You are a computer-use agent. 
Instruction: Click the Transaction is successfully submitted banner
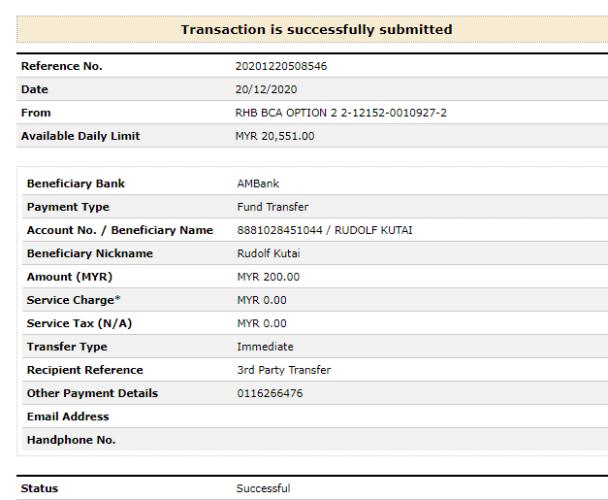(312, 29)
